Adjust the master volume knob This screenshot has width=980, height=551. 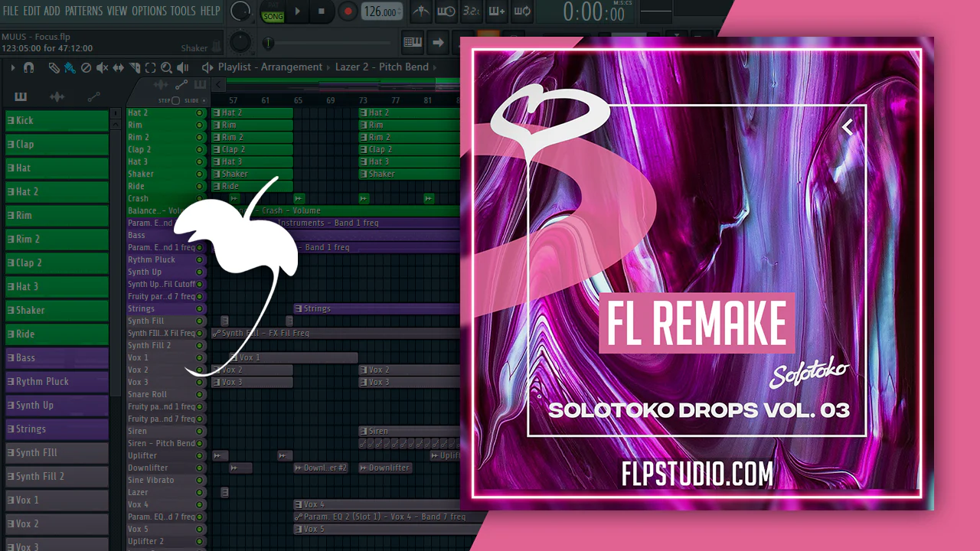pos(240,11)
